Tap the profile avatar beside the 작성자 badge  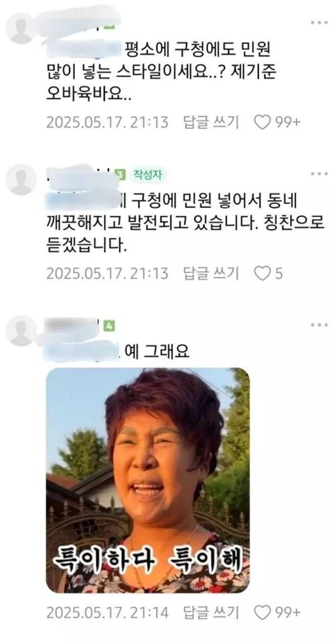(21, 179)
